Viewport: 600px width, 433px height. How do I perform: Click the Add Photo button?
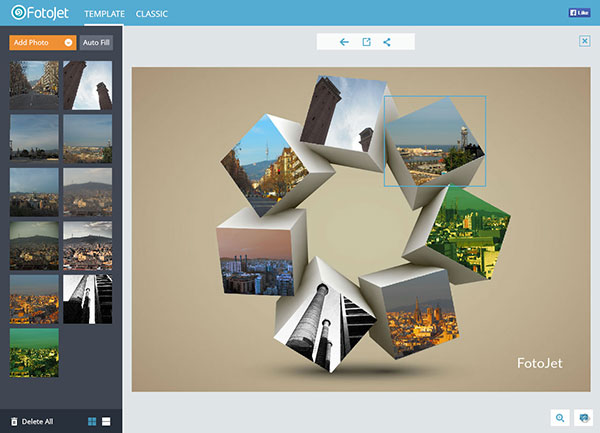click(x=42, y=42)
